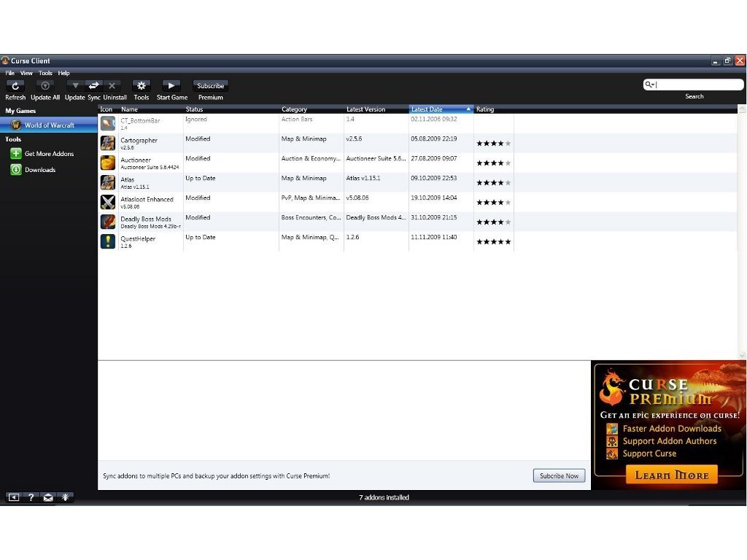
Task: Select the Cartographer addon name
Action: (139, 140)
